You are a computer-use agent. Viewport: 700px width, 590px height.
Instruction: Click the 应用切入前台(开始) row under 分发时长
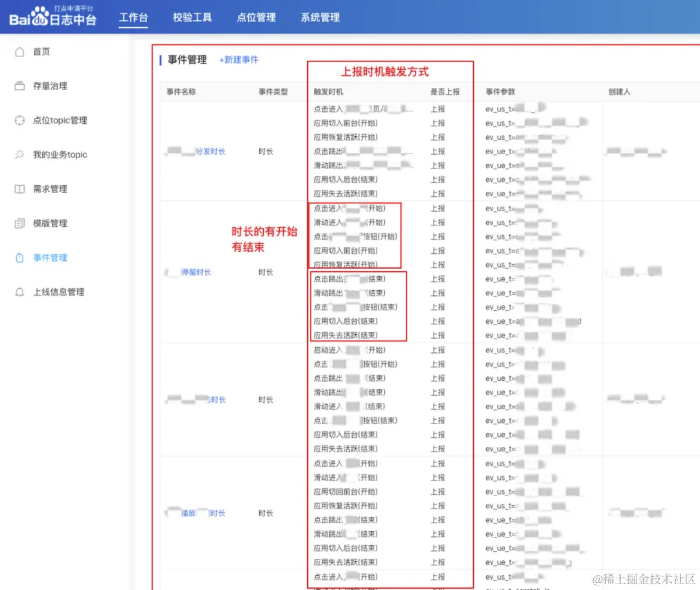point(345,123)
